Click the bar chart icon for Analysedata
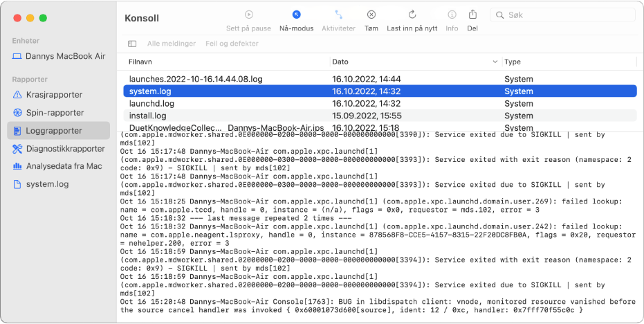This screenshot has height=324, width=644. (17, 166)
